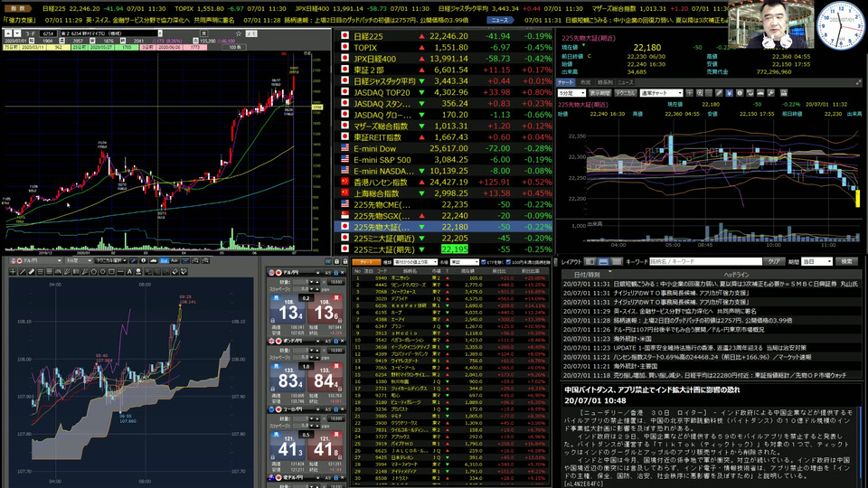Select the E-mini Dow row in index list

click(443, 148)
